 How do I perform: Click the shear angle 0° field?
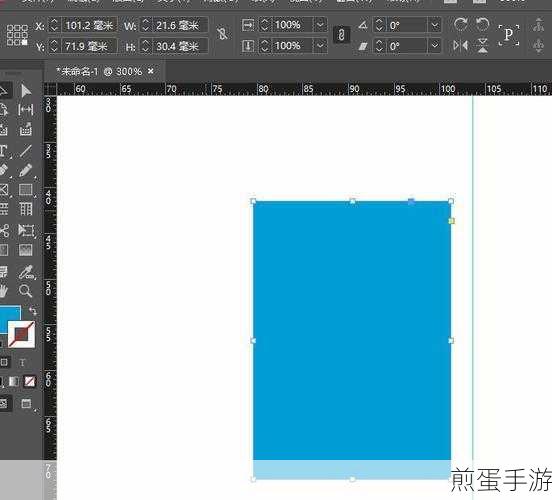click(407, 46)
